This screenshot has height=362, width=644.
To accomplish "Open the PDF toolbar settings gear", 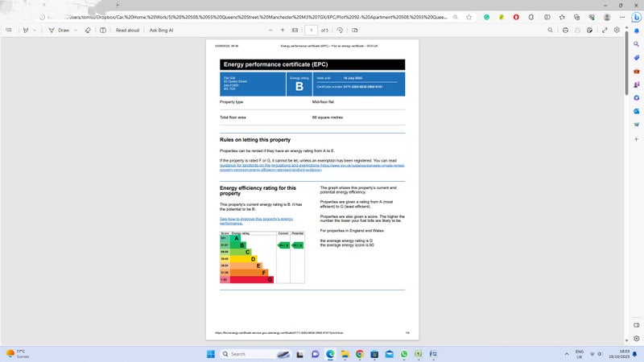I will (617, 30).
